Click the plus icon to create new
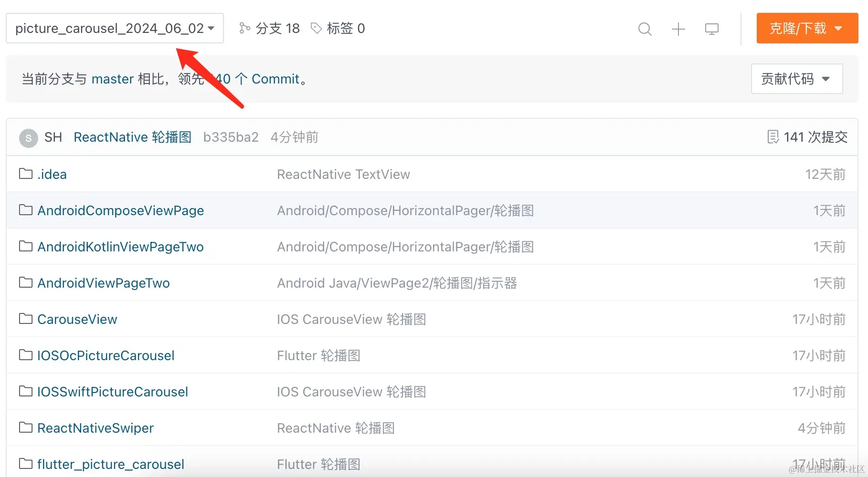 coord(678,29)
